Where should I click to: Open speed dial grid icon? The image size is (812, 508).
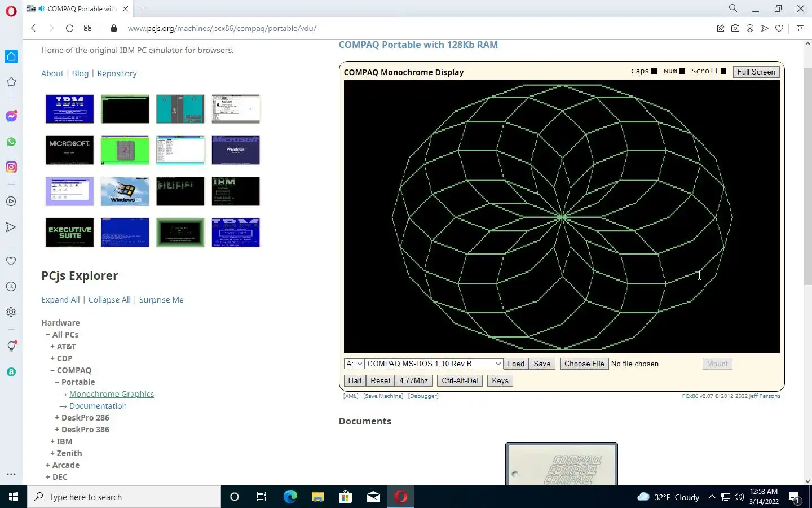coord(88,28)
